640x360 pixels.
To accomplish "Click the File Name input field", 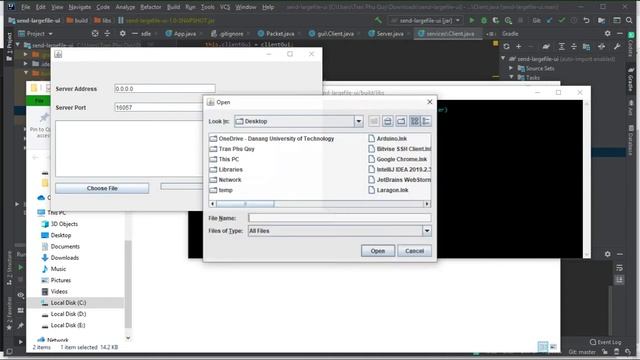I will click(340, 218).
